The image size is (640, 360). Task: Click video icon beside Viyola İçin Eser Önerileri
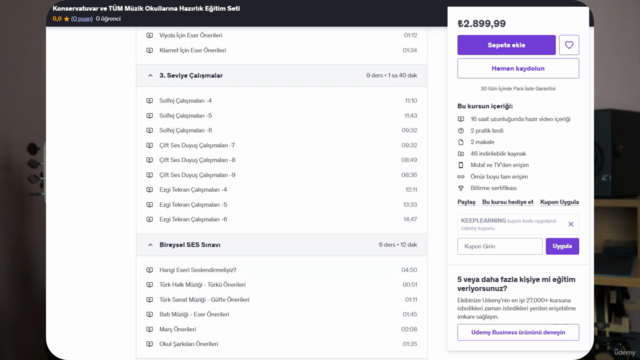point(150,36)
